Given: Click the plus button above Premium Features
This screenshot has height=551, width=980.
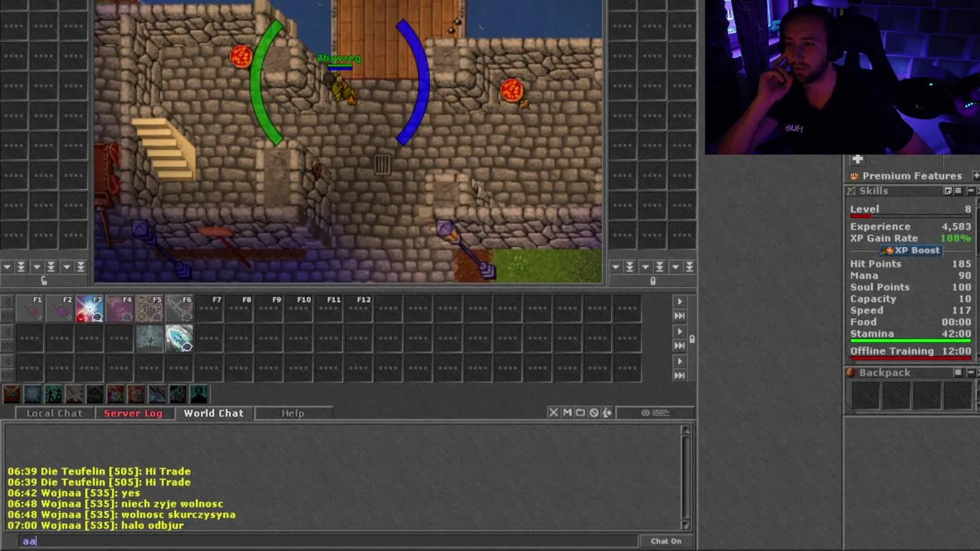Looking at the screenshot, I should (857, 159).
